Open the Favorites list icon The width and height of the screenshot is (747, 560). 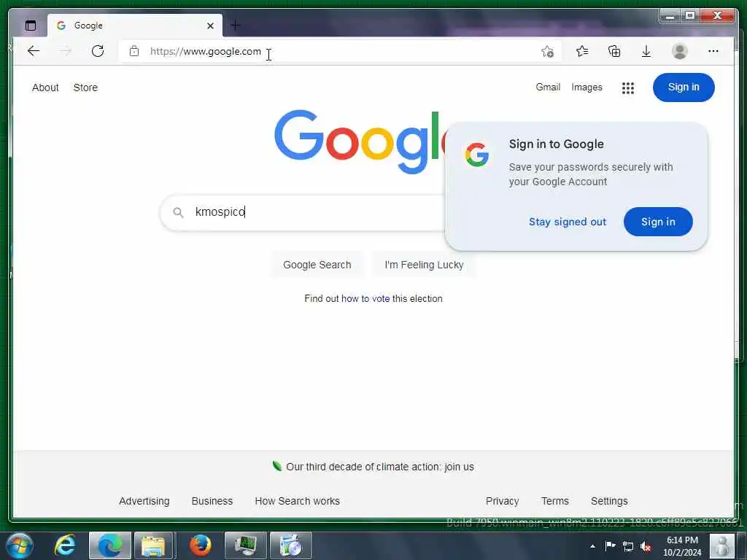[581, 51]
